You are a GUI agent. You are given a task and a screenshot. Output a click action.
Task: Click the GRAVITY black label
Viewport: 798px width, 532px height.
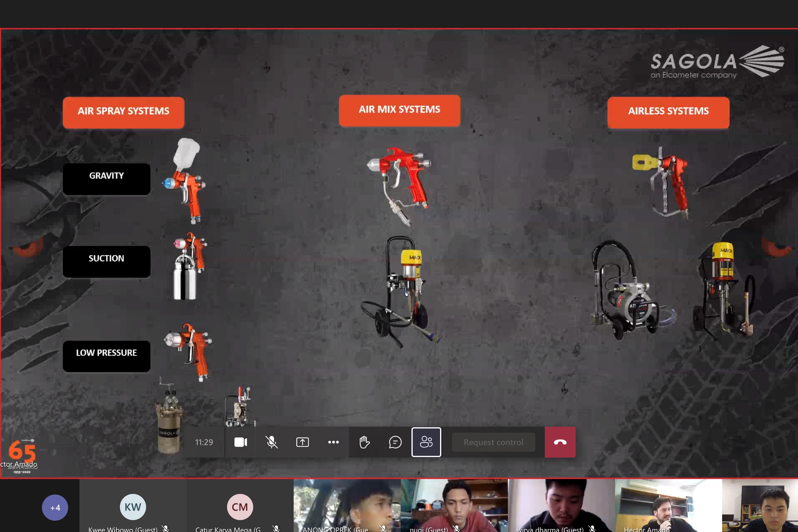click(107, 178)
